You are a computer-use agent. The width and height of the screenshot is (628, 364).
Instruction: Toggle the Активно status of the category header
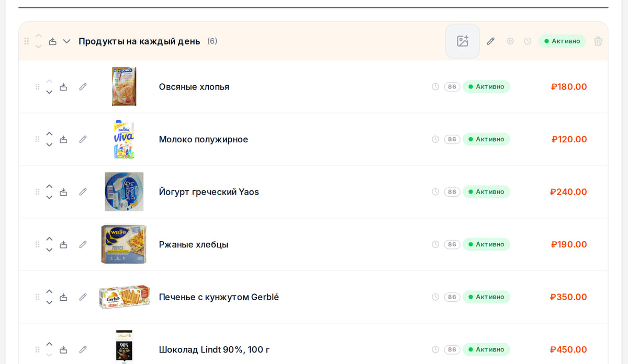(562, 41)
